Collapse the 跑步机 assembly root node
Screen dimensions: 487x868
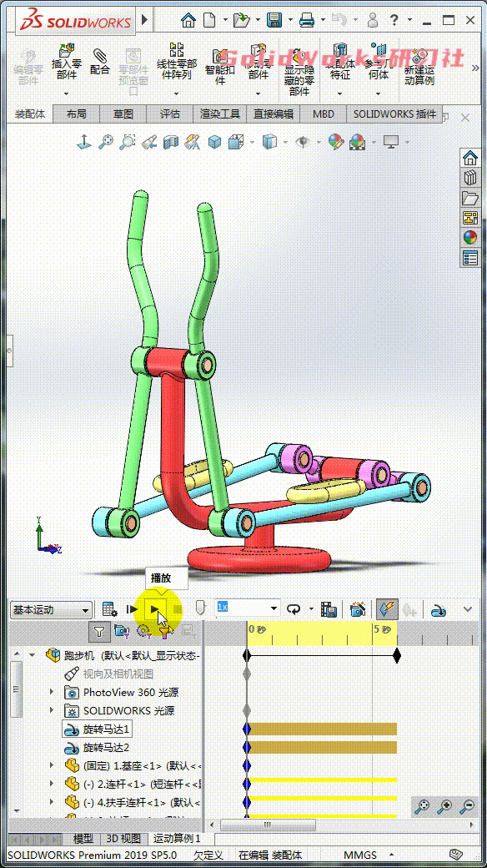[33, 655]
